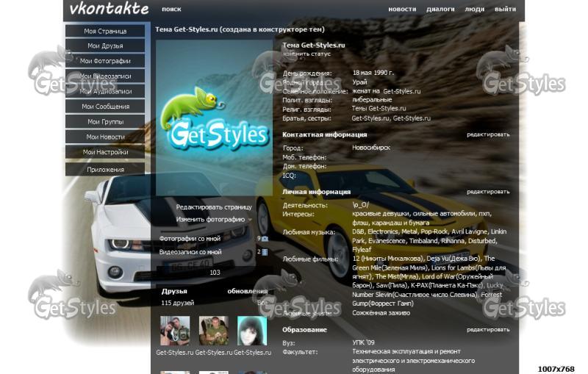Open Видеозаписи со мной link
Image resolution: width=588 pixels, height=374 pixels.
coord(190,252)
